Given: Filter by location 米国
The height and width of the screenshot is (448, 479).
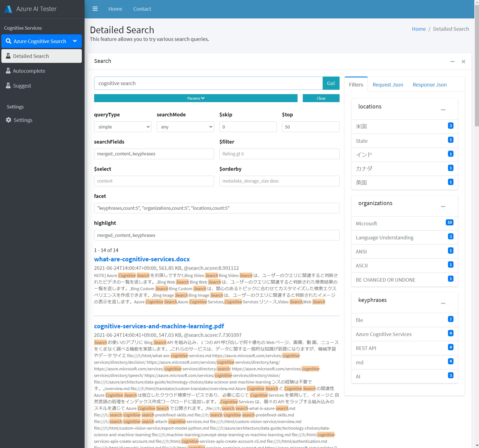Looking at the screenshot, I should pyautogui.click(x=405, y=127).
